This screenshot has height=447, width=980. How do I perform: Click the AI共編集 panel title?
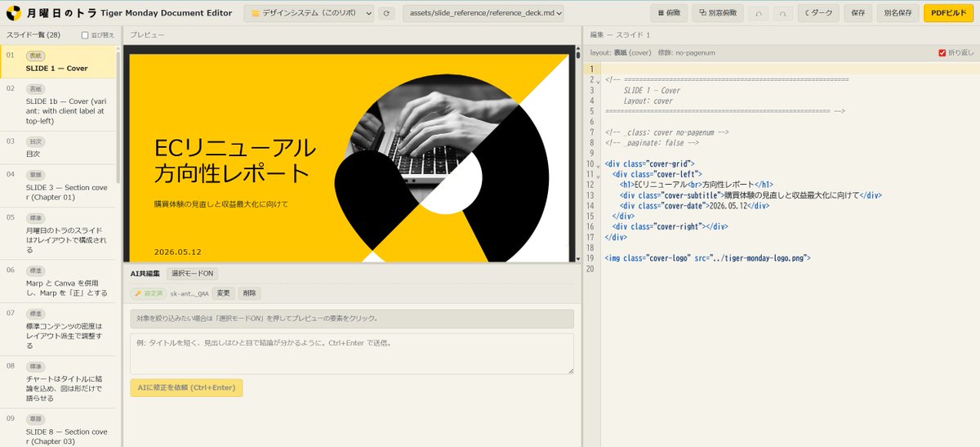click(x=145, y=274)
